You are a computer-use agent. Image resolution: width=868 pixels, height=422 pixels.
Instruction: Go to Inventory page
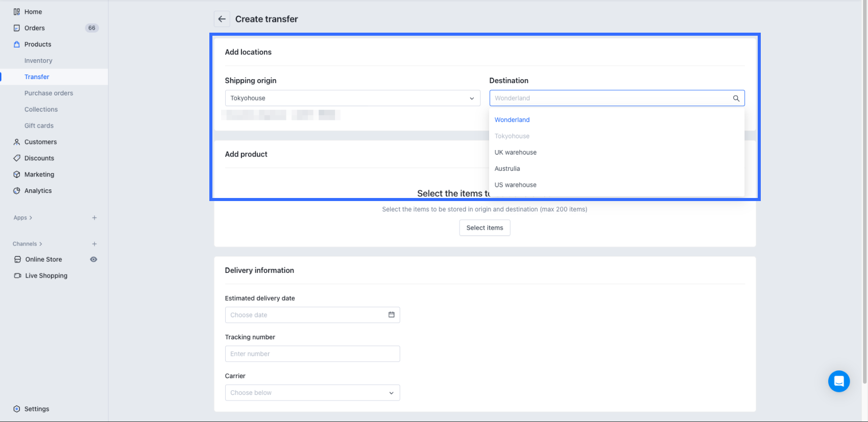[38, 61]
